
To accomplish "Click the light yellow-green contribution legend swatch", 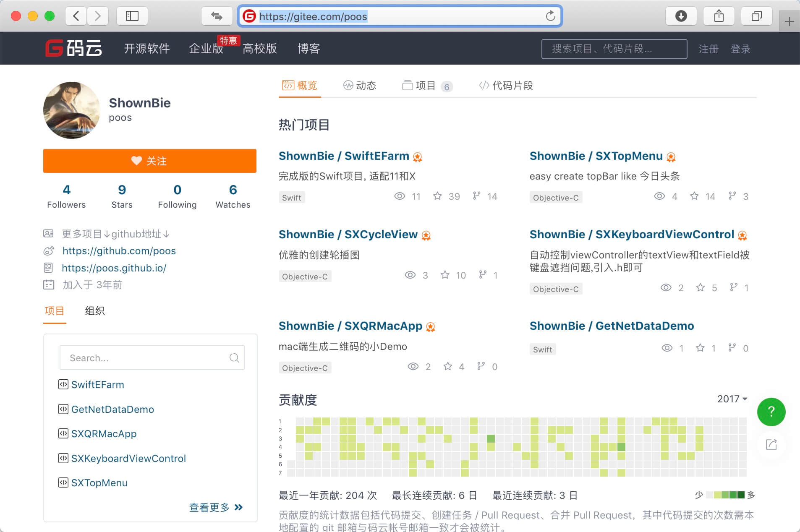I will click(x=718, y=495).
